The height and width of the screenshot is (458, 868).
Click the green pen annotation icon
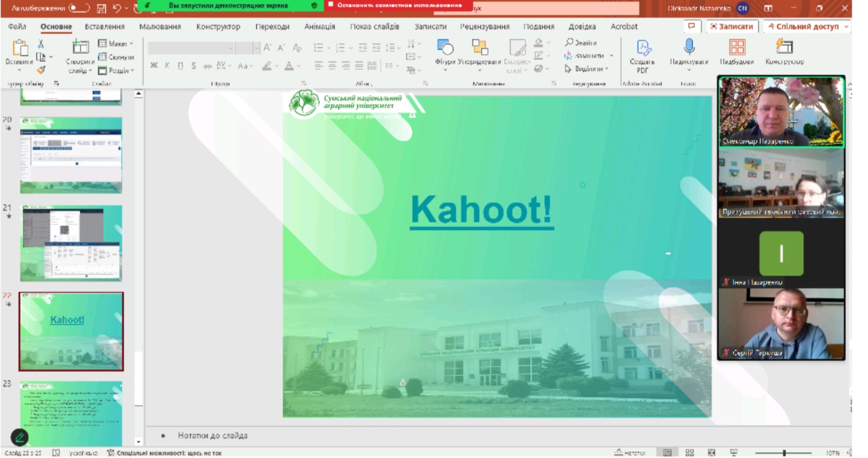(20, 437)
